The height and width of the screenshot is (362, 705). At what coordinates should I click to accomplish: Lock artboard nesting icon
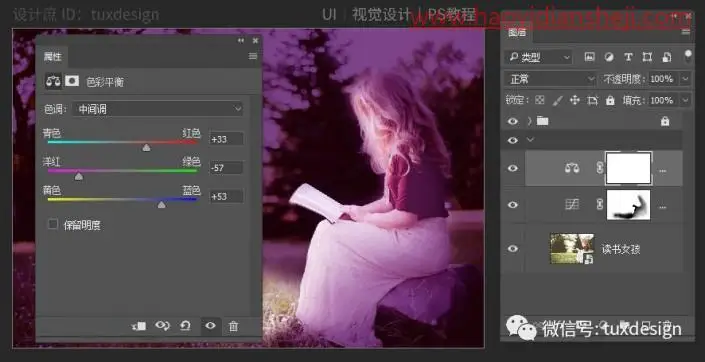[x=593, y=100]
